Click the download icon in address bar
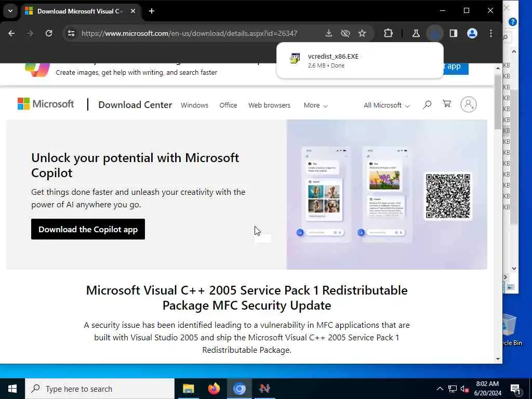The image size is (532, 399). 328,33
